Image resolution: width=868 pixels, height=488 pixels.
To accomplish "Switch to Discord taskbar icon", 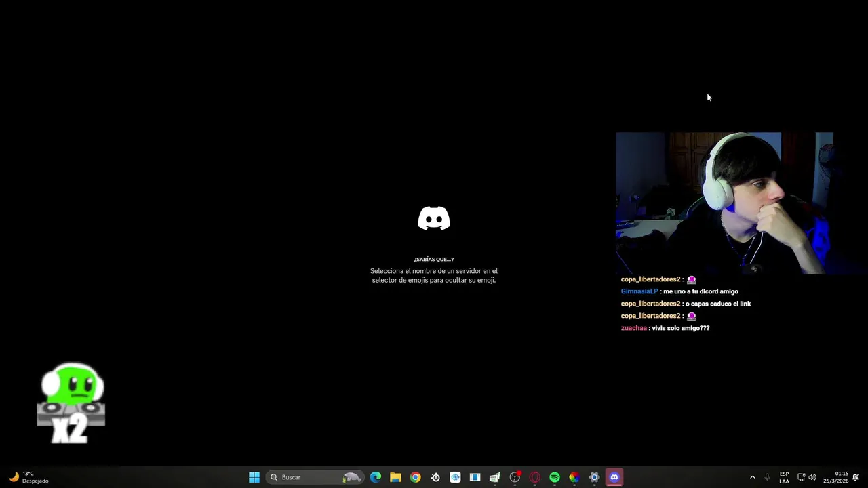I will 614,477.
